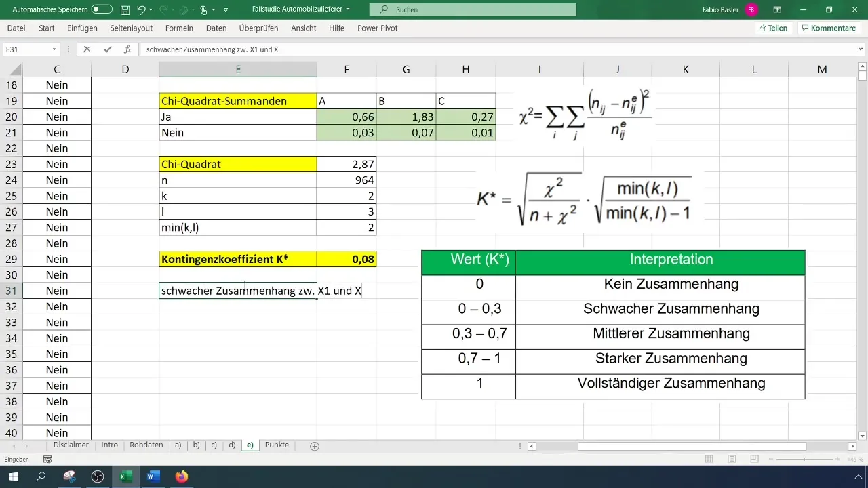Click the touch/mouse mode hand icon
The height and width of the screenshot is (488, 868).
[203, 9]
